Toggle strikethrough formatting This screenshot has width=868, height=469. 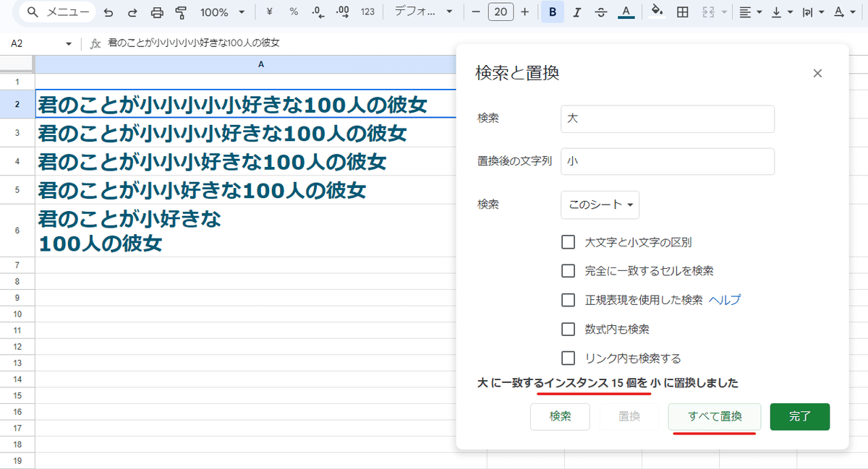click(x=601, y=12)
